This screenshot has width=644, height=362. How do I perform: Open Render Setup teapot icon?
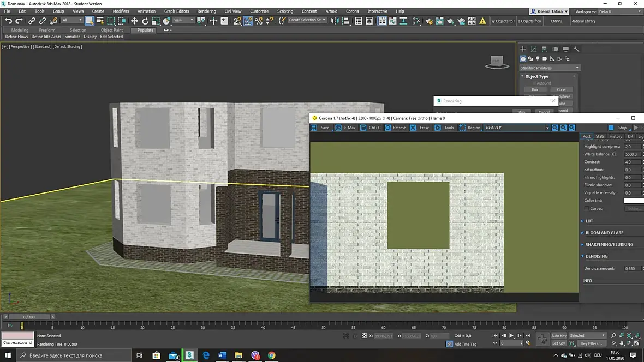tap(429, 21)
